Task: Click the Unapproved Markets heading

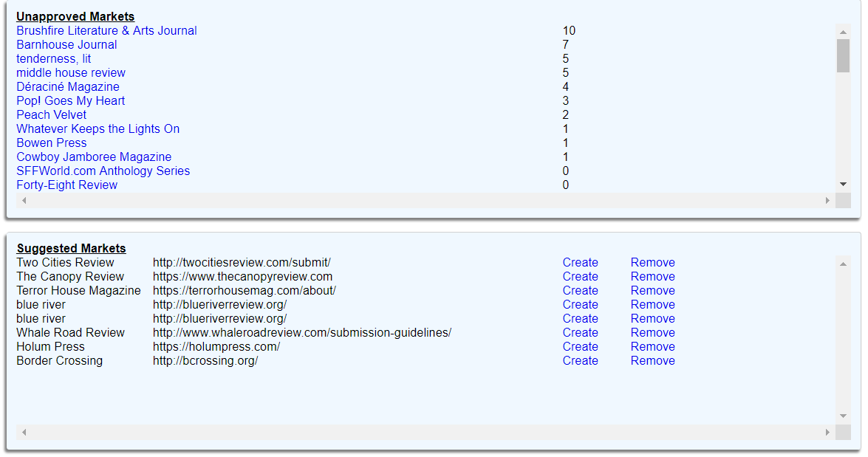Action: 75,16
